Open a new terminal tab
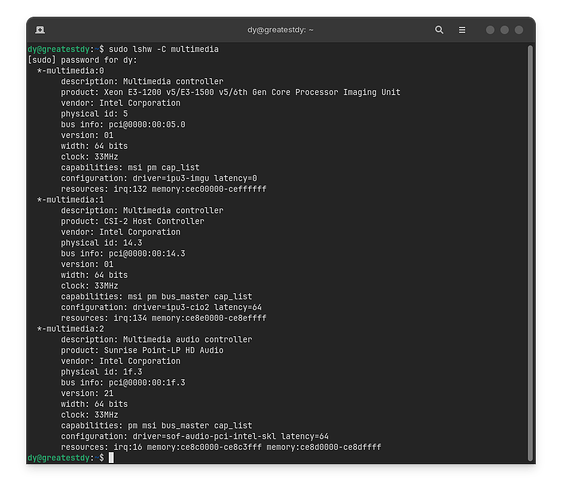The width and height of the screenshot is (561, 500). click(40, 30)
